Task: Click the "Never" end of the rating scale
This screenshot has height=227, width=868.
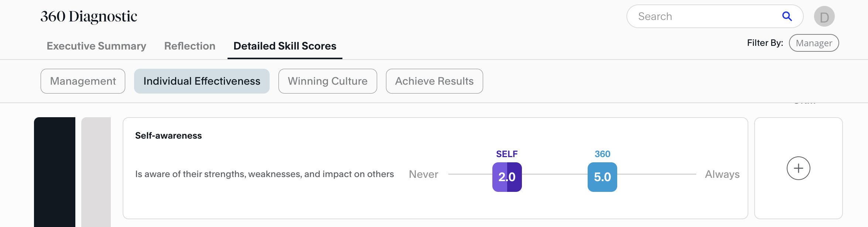Action: [423, 174]
